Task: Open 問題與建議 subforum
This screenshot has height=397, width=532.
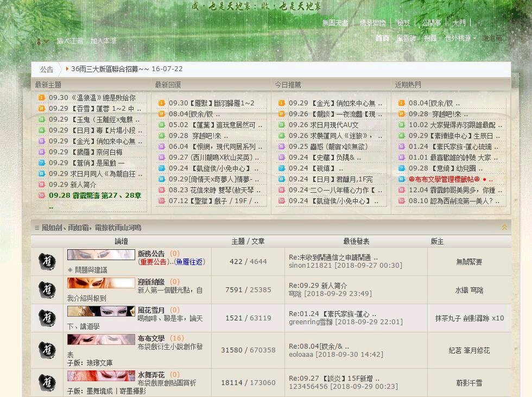Action: point(91,270)
